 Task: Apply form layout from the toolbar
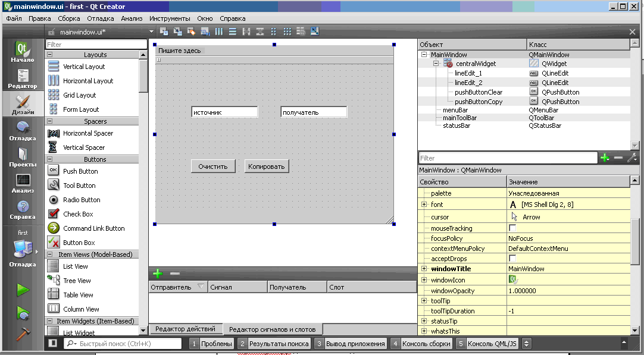274,32
